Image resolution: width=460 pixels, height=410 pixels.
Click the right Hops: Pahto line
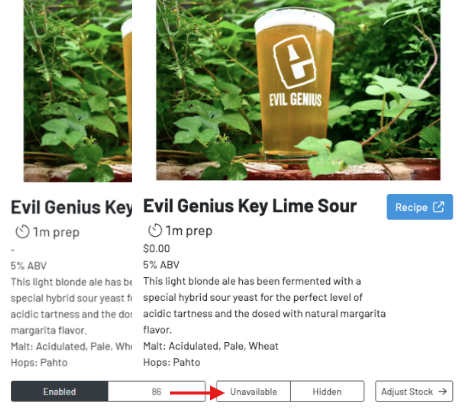click(172, 362)
